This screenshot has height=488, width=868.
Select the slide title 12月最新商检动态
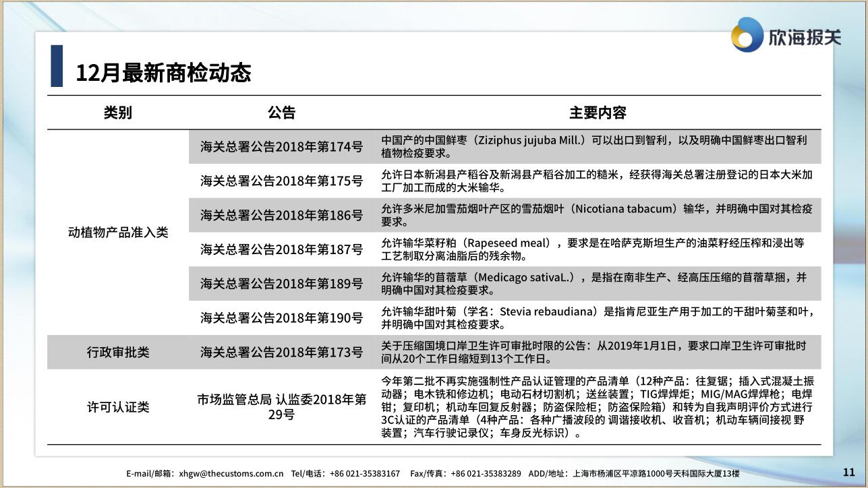[163, 73]
